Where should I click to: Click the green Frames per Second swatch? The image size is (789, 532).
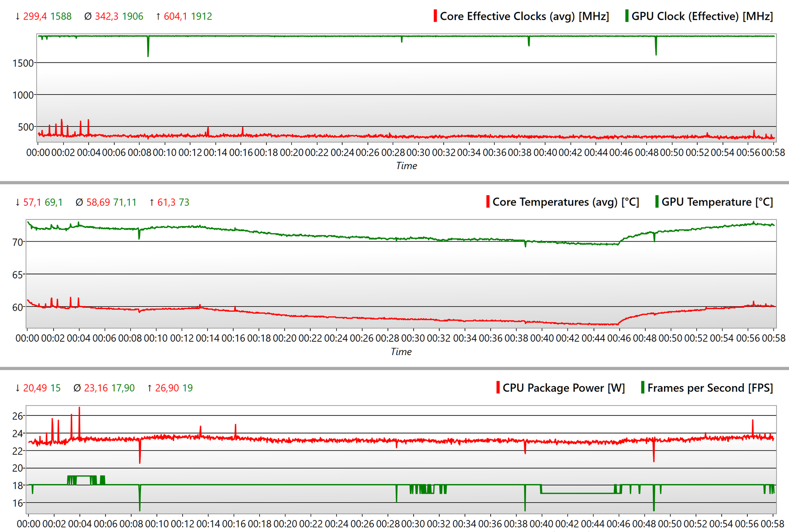642,388
